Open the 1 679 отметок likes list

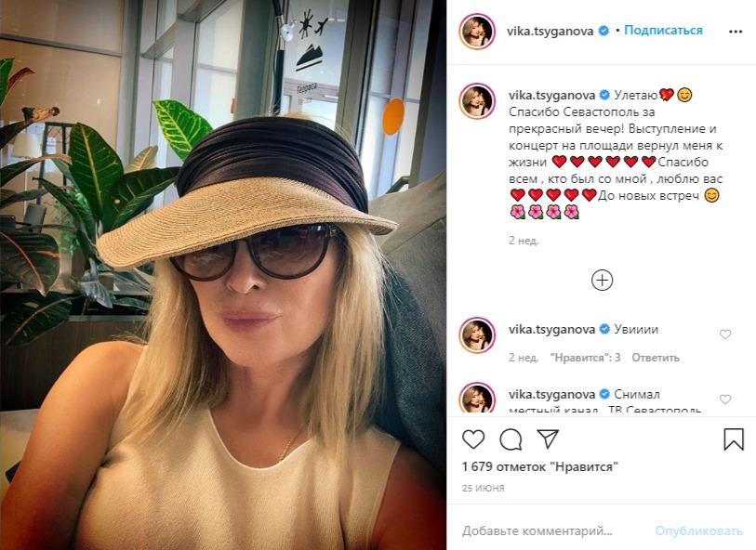click(540, 466)
